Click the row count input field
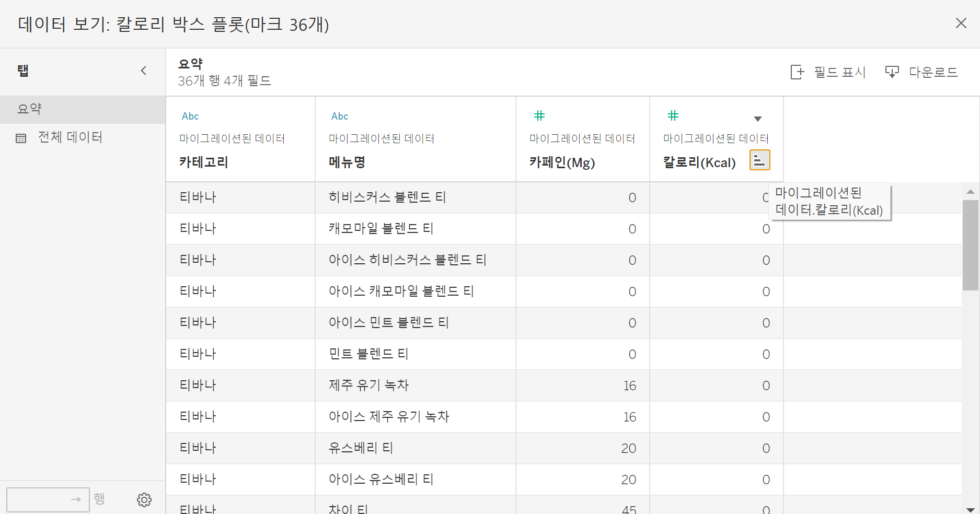 [48, 500]
